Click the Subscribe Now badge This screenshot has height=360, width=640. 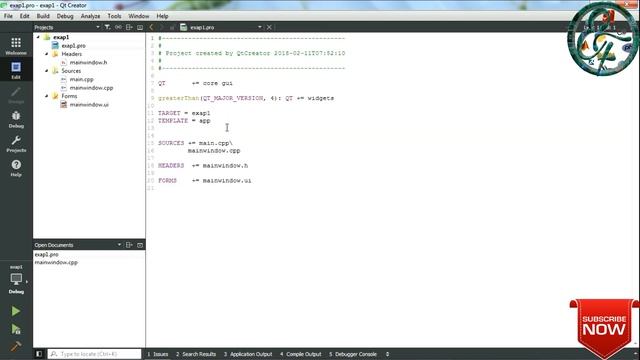coord(604,328)
